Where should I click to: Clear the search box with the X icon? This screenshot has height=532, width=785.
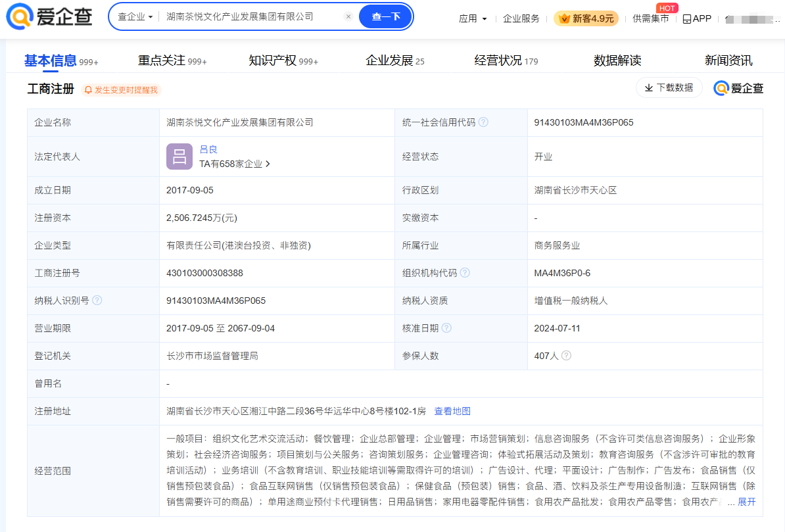coord(348,17)
